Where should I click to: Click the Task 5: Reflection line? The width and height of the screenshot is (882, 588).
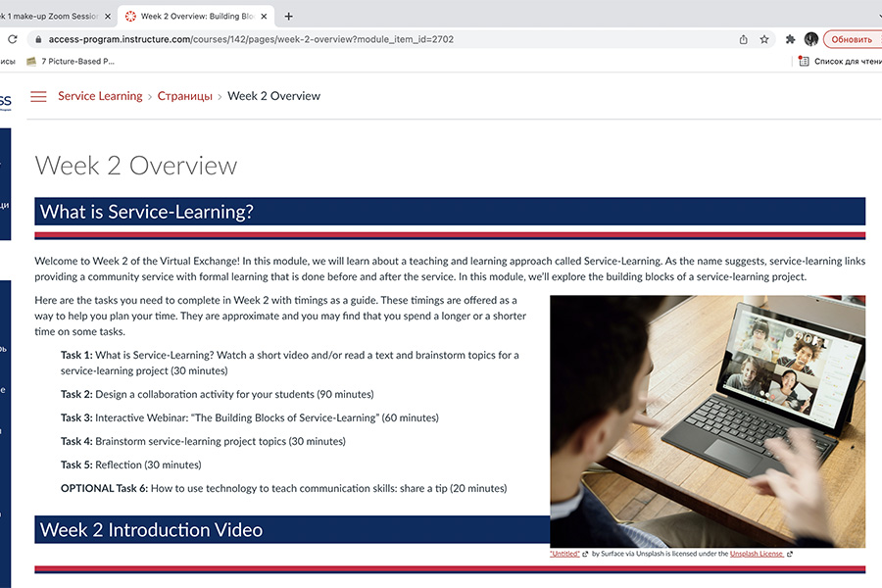point(131,465)
